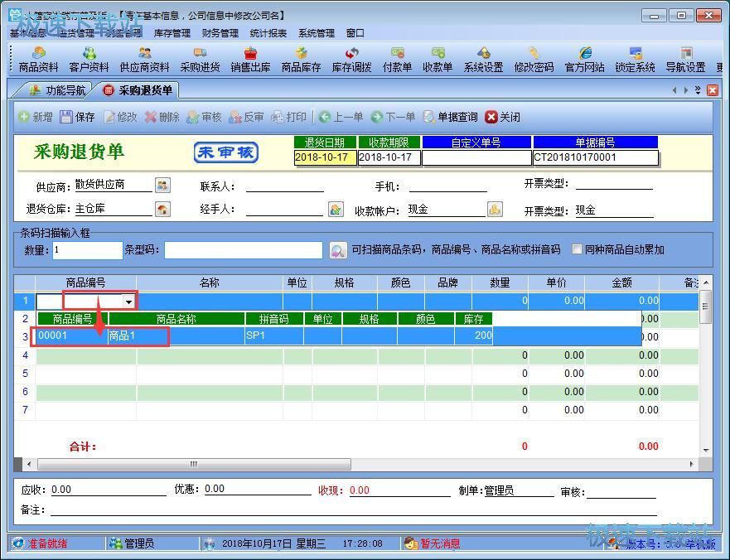The width and height of the screenshot is (730, 560).
Task: Click the grid vertical scrollbar down arrow
Action: (706, 450)
